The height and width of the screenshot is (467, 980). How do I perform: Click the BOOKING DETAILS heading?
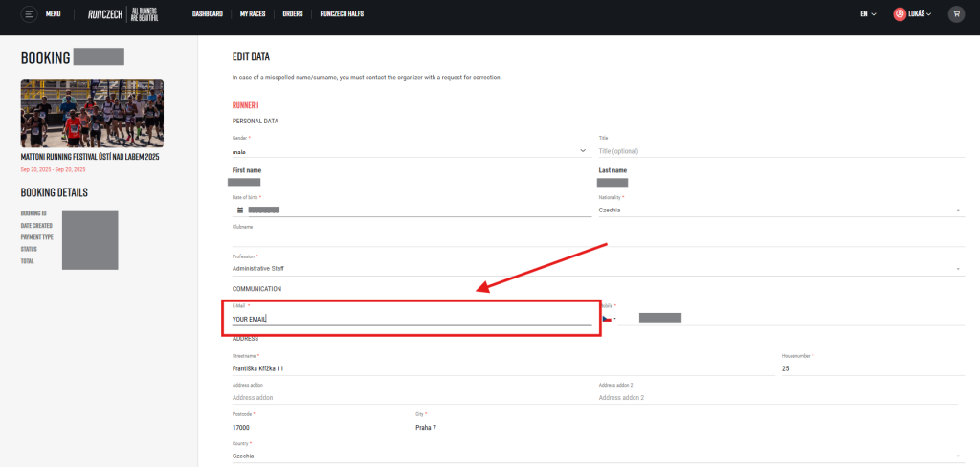tap(54, 192)
